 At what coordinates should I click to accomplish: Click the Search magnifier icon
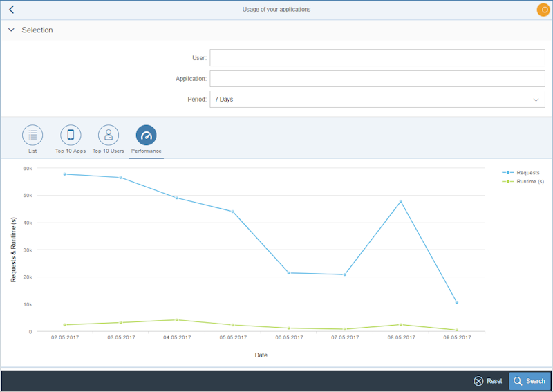click(518, 381)
